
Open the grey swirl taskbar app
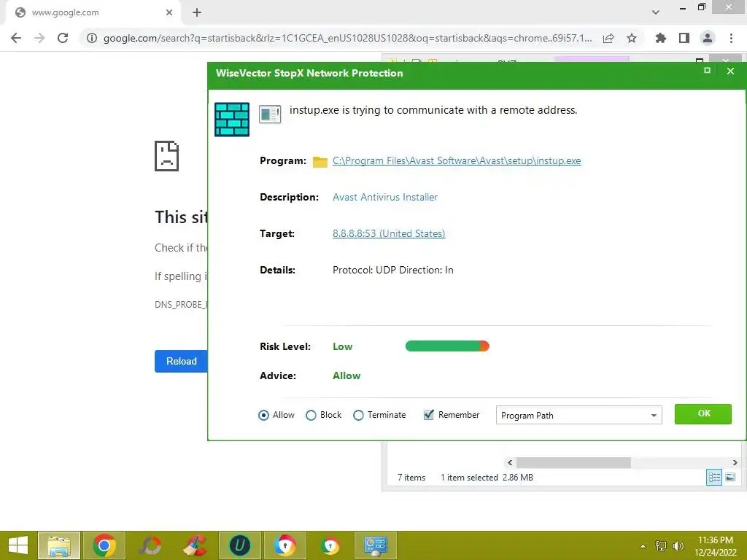coord(150,545)
